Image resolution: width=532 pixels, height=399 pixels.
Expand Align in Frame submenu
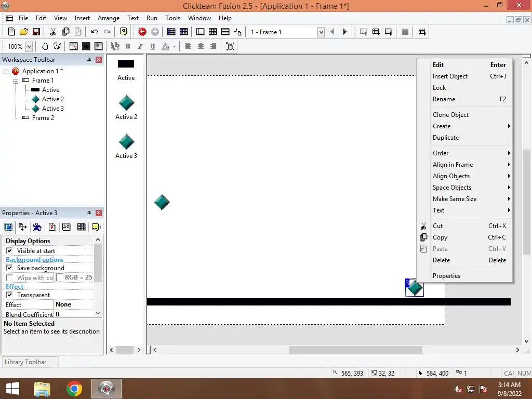pyautogui.click(x=471, y=165)
